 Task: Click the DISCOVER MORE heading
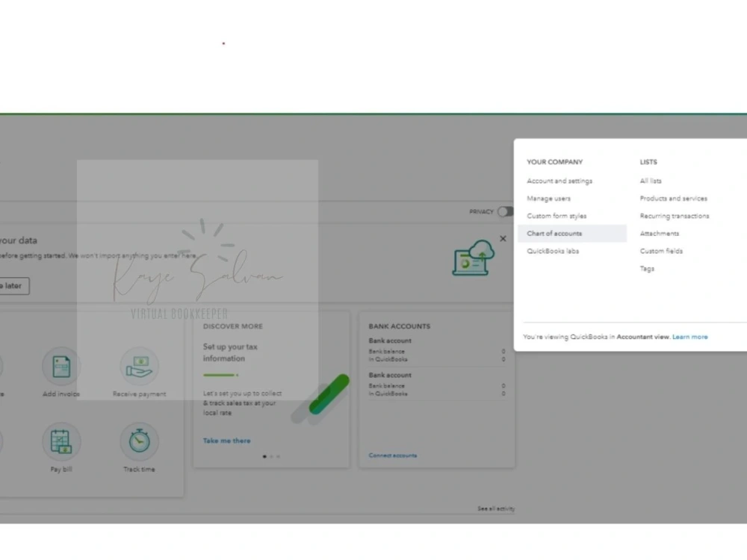pyautogui.click(x=233, y=326)
